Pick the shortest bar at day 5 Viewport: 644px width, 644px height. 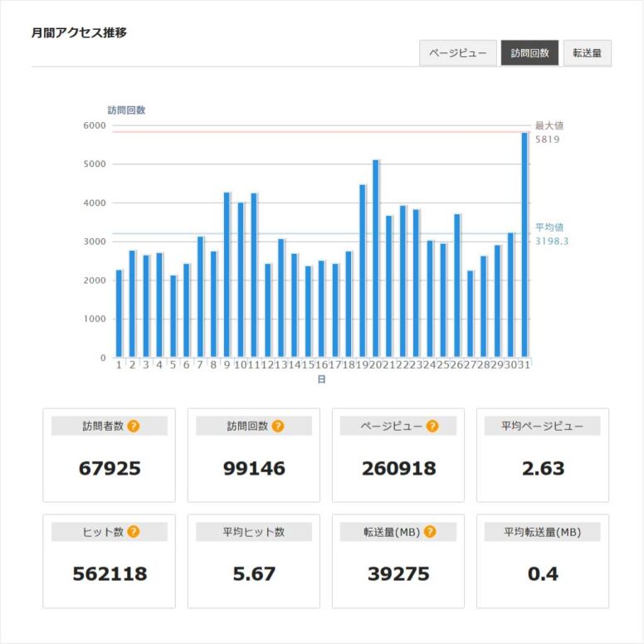[173, 316]
